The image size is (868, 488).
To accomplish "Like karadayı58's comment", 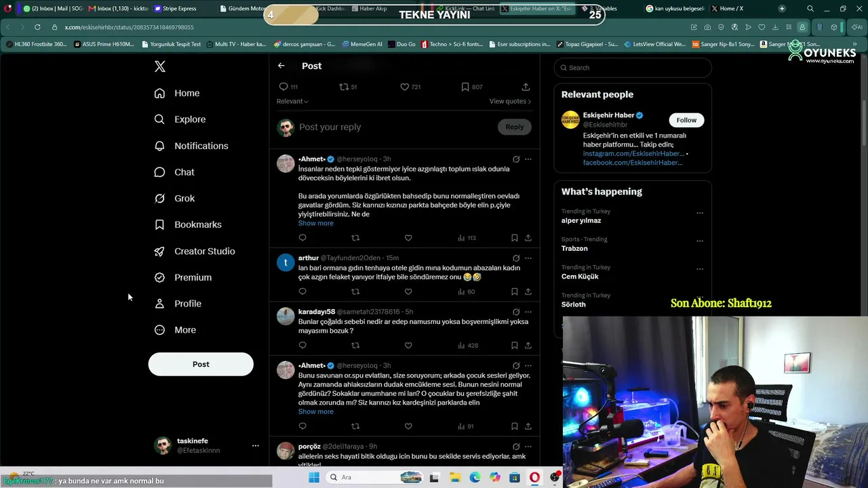I will tap(408, 346).
